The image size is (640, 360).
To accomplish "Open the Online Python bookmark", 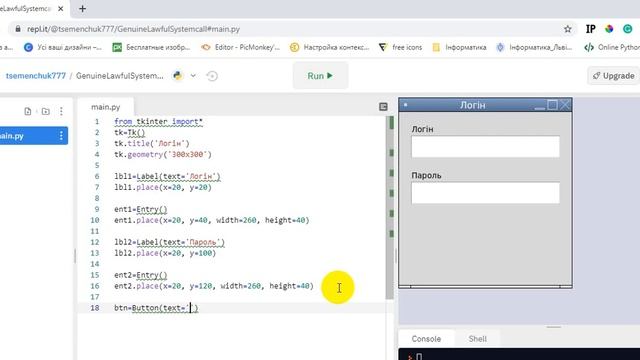I will (612, 47).
